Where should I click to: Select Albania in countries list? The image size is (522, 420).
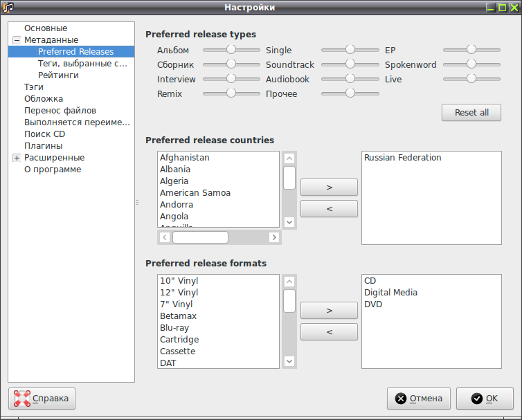tap(218, 170)
